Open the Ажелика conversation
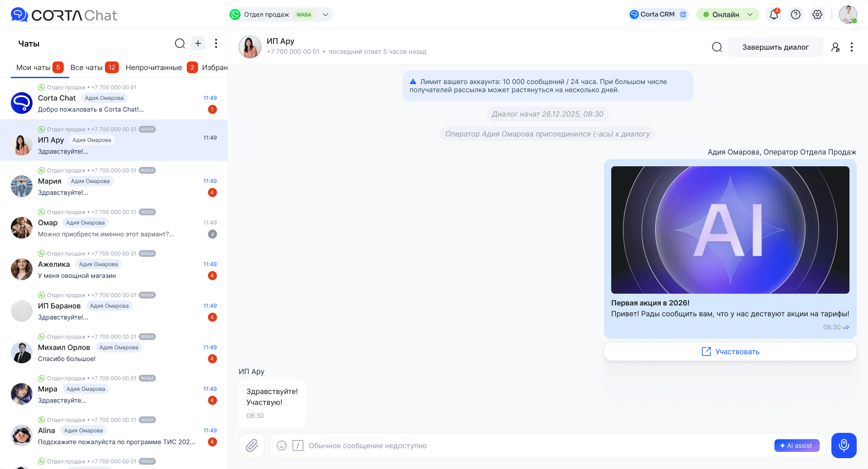Viewport: 868px width, 469px height. (114, 265)
